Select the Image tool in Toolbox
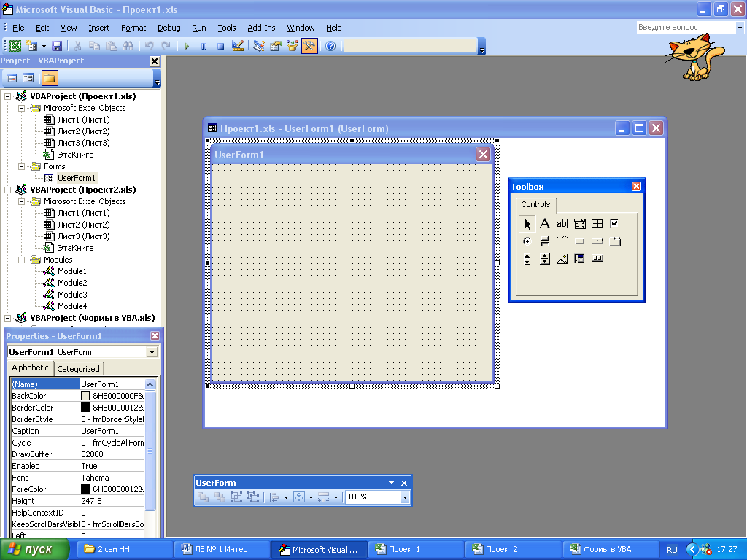The width and height of the screenshot is (747, 560). click(x=562, y=259)
